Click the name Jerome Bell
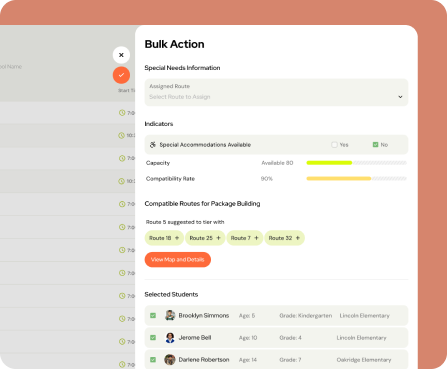 [195, 338]
